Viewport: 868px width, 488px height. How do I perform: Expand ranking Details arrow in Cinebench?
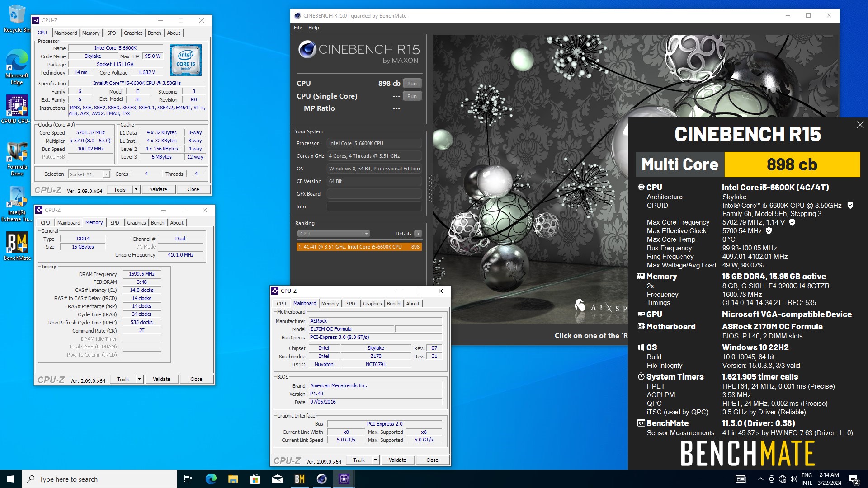coord(418,234)
